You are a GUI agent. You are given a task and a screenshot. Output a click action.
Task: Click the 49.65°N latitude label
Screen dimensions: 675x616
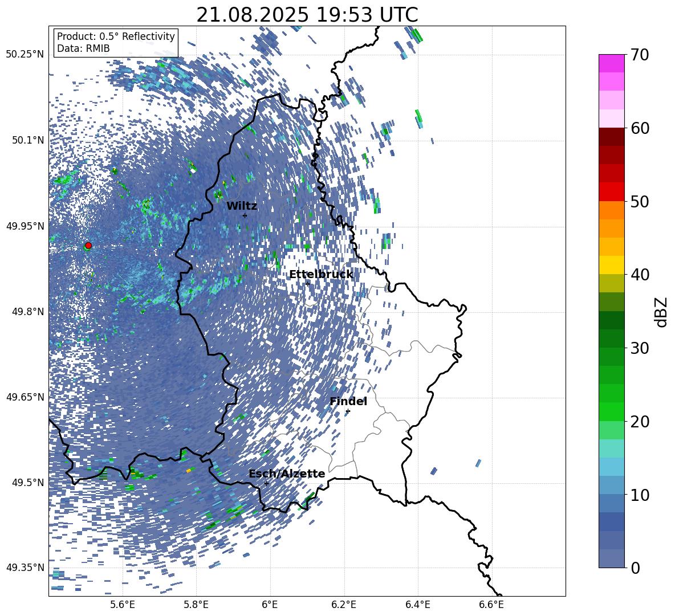point(25,397)
